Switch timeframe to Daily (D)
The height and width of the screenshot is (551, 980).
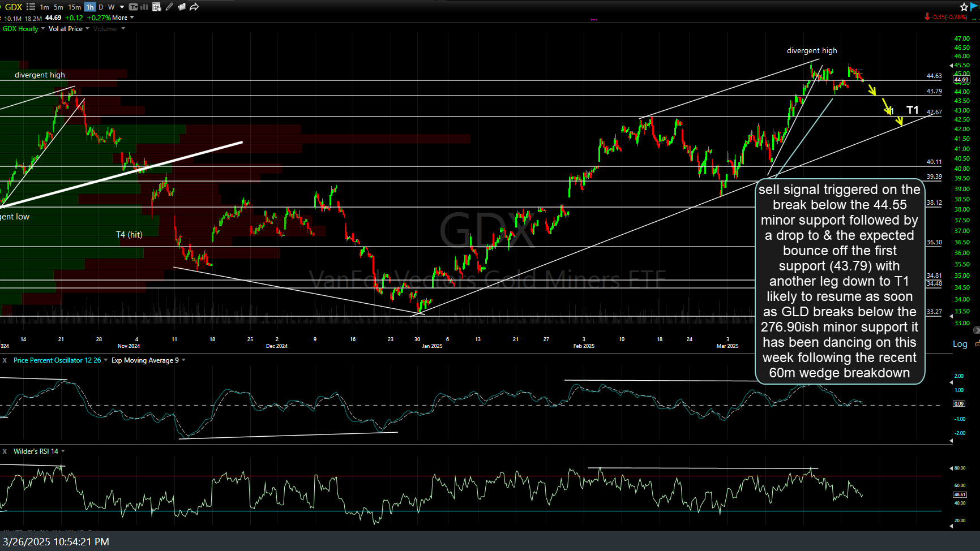pos(101,7)
